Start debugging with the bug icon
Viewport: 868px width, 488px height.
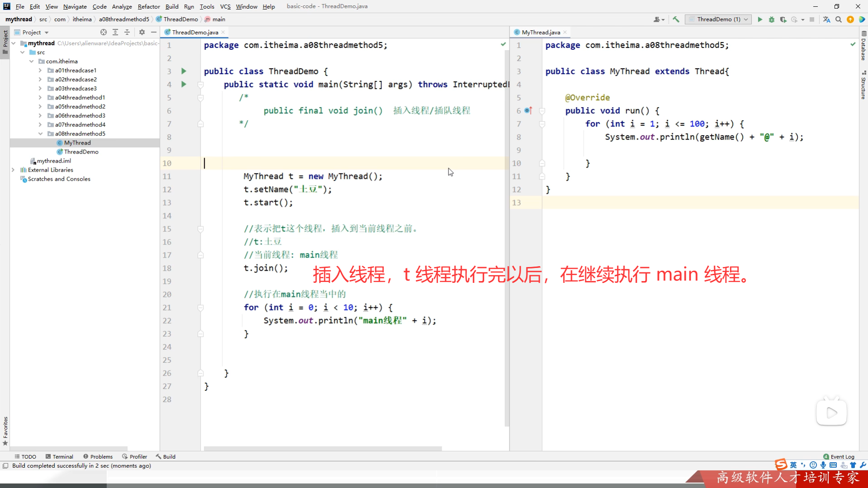772,19
